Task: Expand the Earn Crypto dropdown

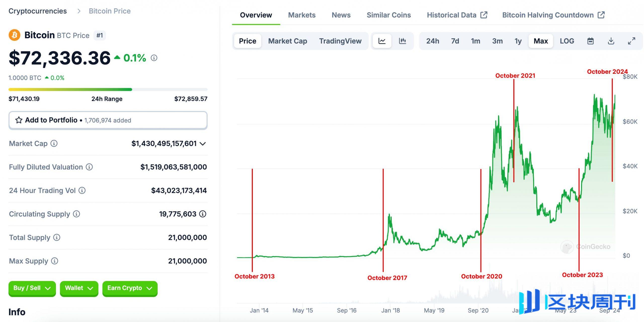Action: [130, 288]
